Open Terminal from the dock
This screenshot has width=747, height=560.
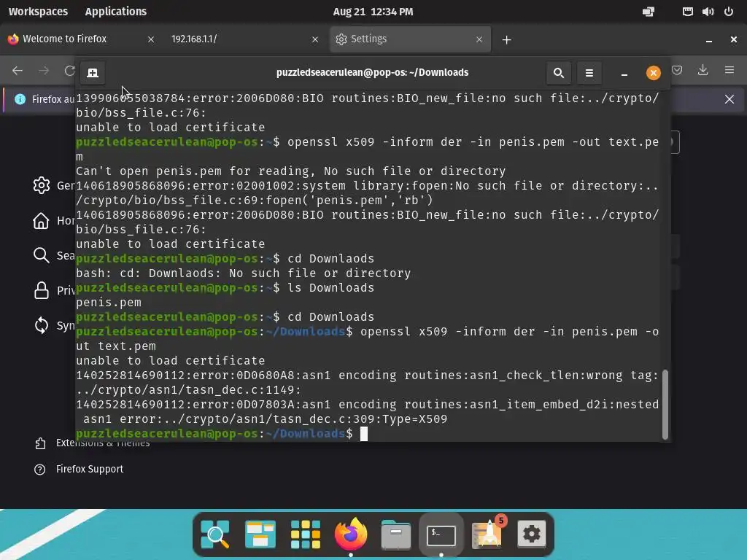(x=441, y=536)
